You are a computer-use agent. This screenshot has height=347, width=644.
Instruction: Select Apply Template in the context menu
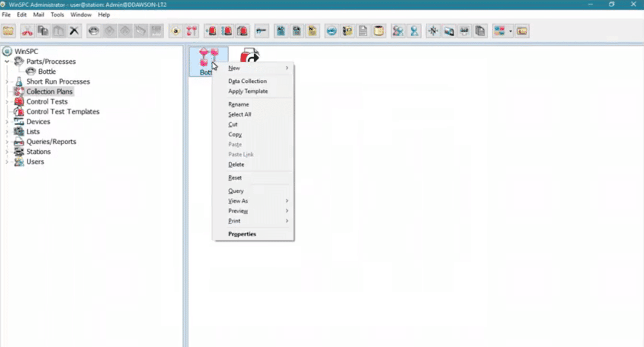point(248,91)
